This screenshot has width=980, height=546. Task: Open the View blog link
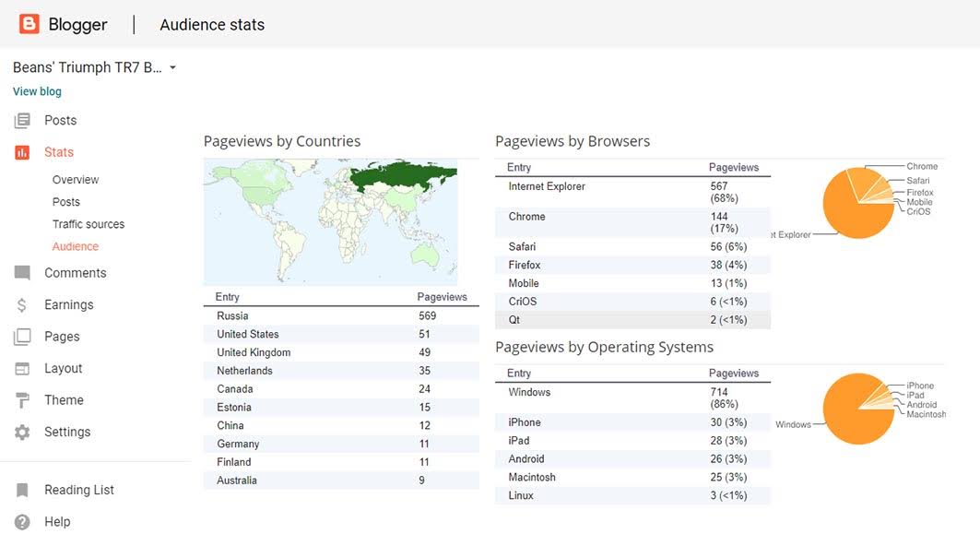point(37,91)
